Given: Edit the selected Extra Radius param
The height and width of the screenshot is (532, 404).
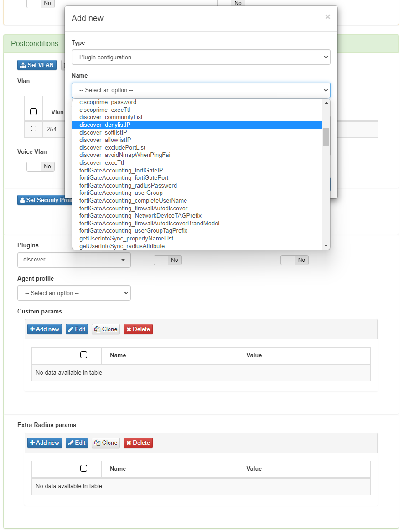Looking at the screenshot, I should [x=77, y=443].
